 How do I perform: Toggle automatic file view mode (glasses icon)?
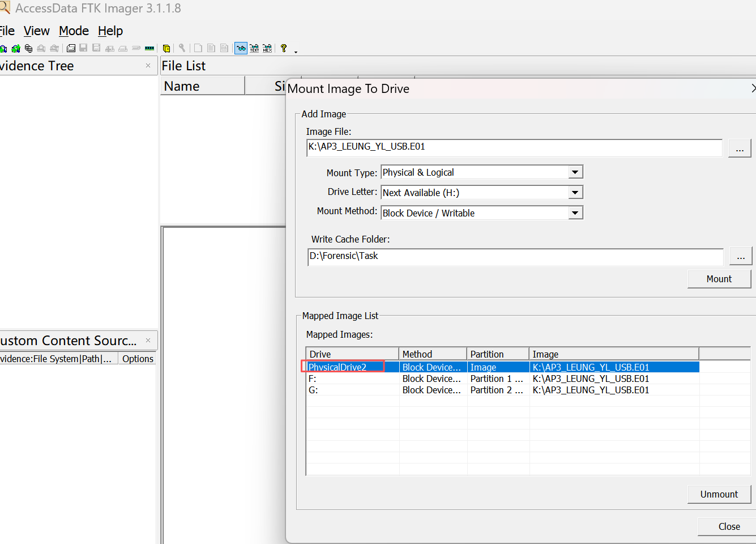[241, 49]
